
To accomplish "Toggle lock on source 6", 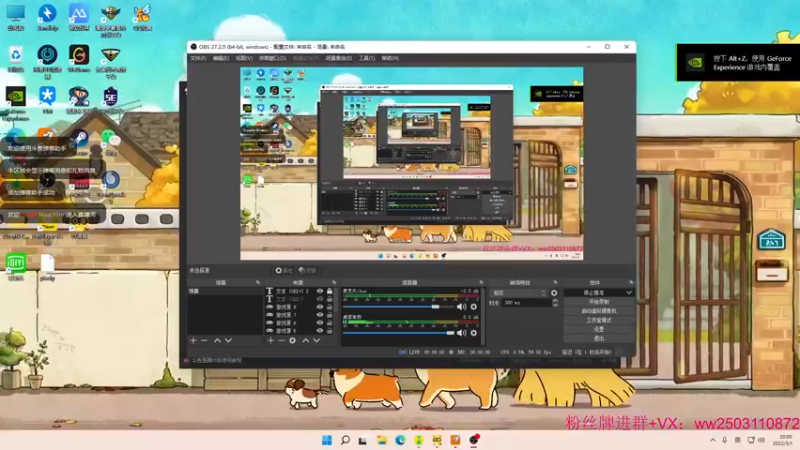I will [330, 323].
